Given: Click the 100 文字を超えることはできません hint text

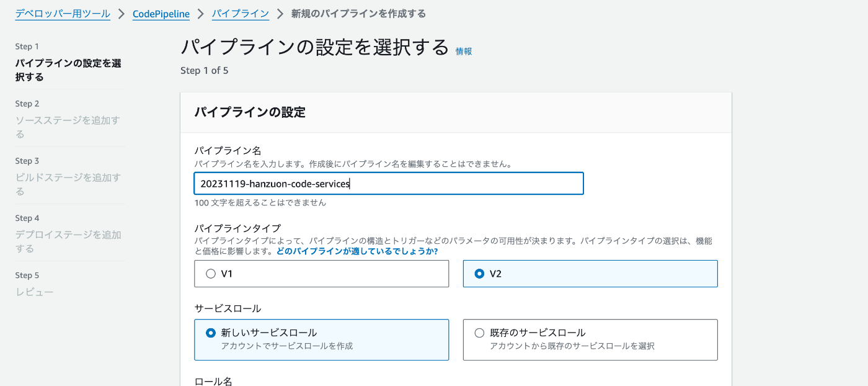Looking at the screenshot, I should pos(260,202).
